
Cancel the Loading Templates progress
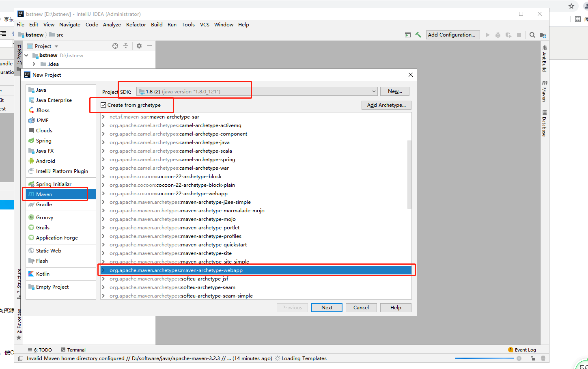(519, 358)
